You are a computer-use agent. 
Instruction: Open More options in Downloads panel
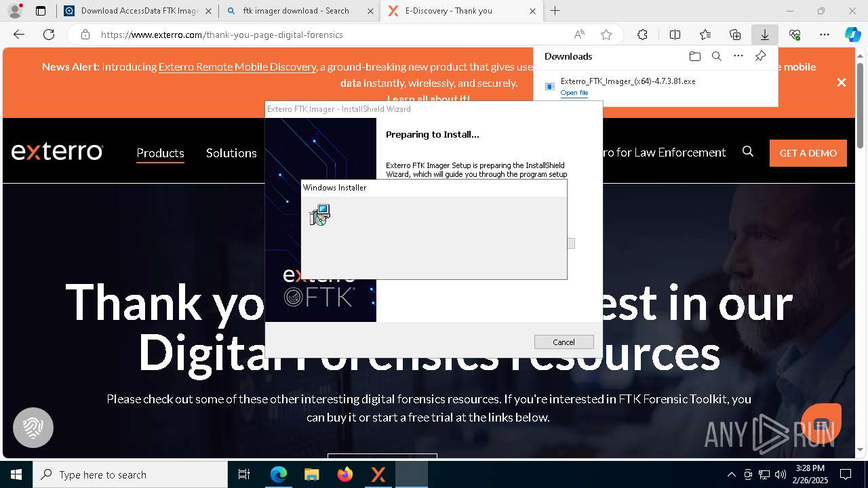tap(738, 56)
